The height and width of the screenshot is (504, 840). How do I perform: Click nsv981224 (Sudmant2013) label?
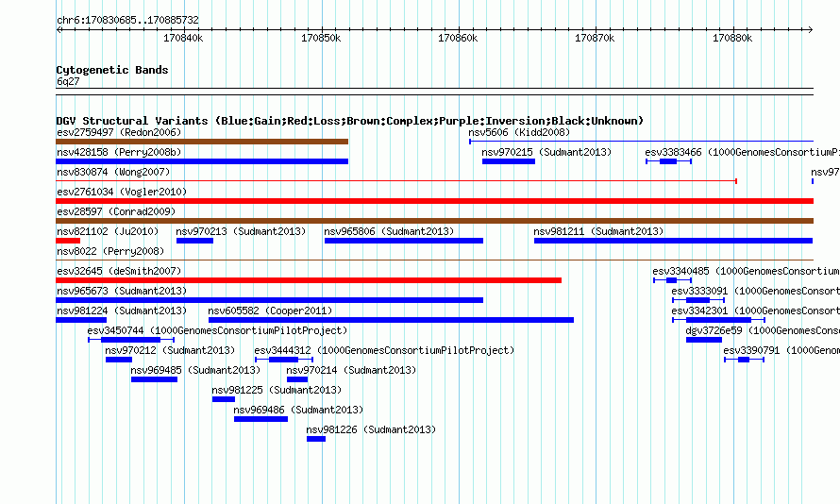coord(122,311)
